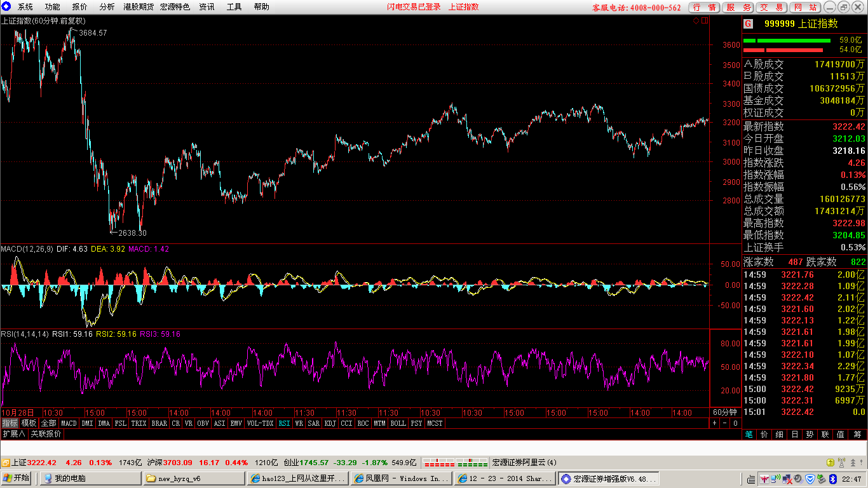
Task: Expand the 扩展 panel
Action: [13, 433]
